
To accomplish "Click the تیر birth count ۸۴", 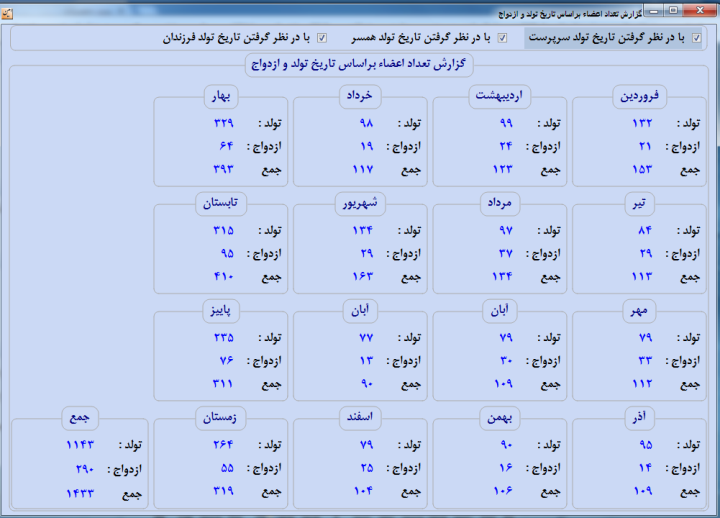I will [645, 230].
